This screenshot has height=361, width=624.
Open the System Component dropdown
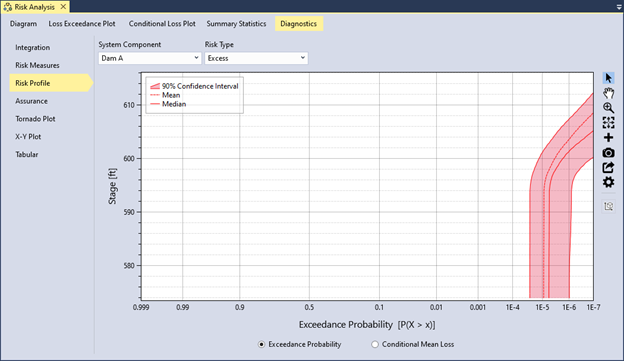pyautogui.click(x=150, y=58)
